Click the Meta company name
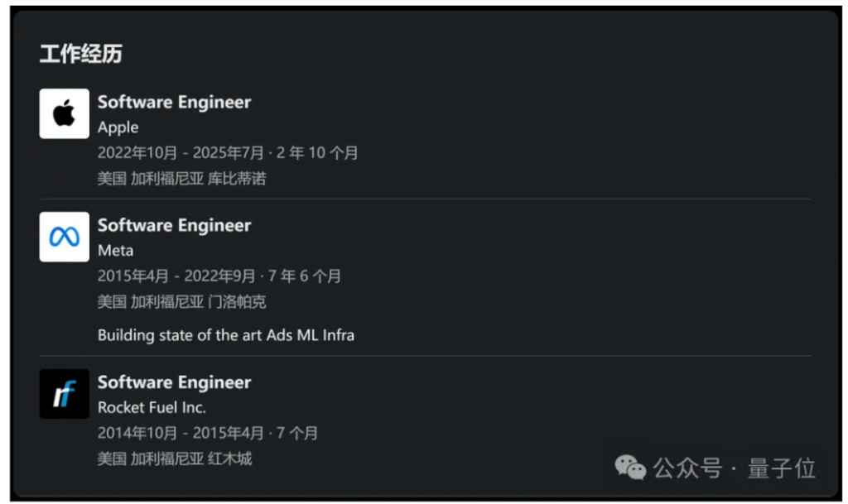 (x=115, y=250)
